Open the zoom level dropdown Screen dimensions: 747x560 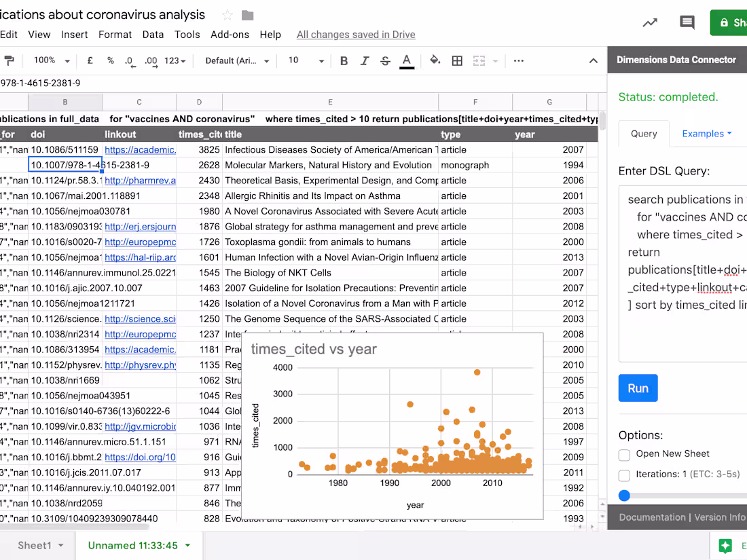[x=50, y=60]
